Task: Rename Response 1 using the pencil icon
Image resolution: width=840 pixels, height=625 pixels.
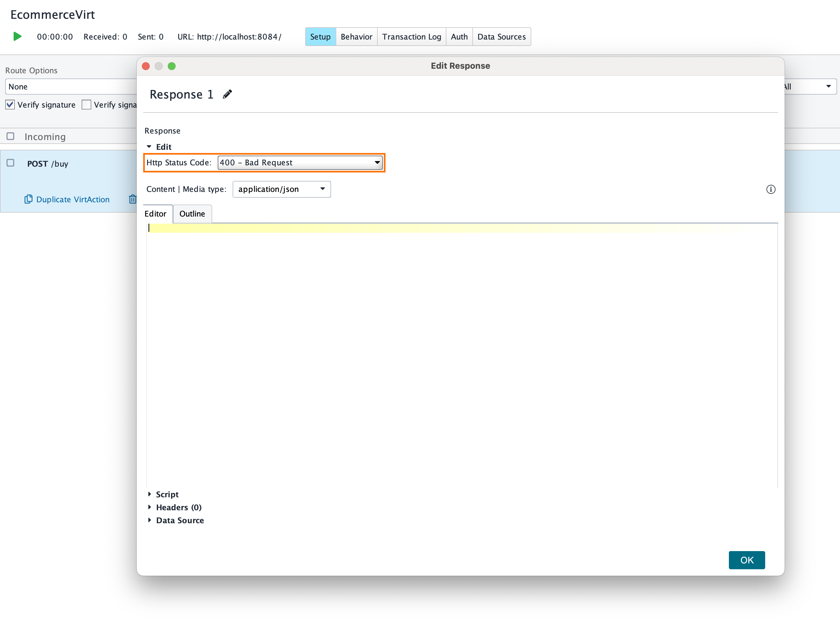Action: [x=227, y=94]
